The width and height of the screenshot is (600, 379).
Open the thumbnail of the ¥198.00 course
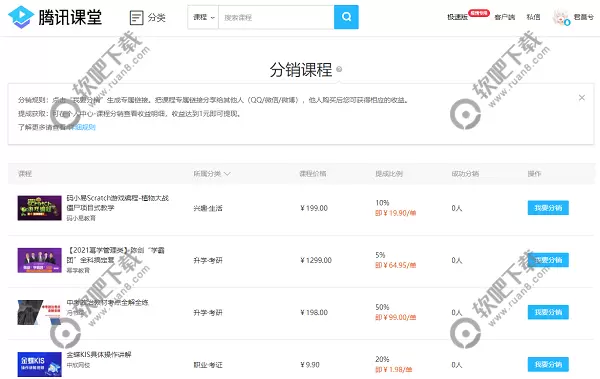point(39,312)
